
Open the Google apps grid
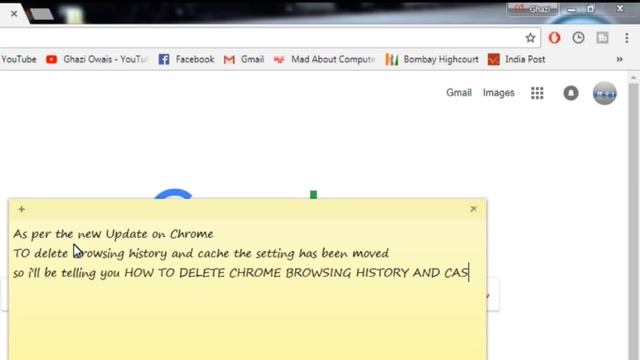537,93
